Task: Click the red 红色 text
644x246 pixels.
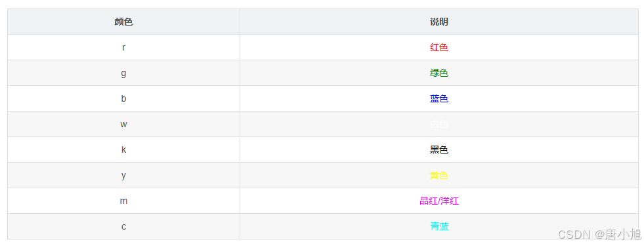Action: tap(439, 48)
